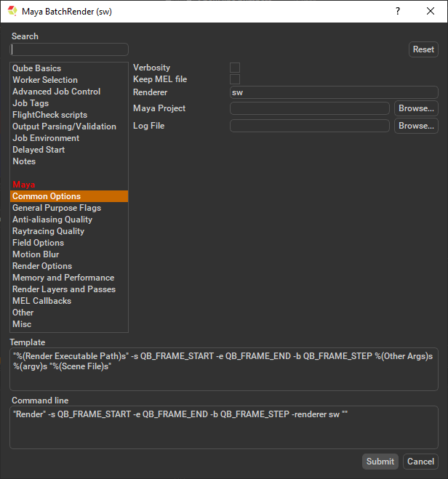Select the MEL Callbacks entry

click(41, 301)
